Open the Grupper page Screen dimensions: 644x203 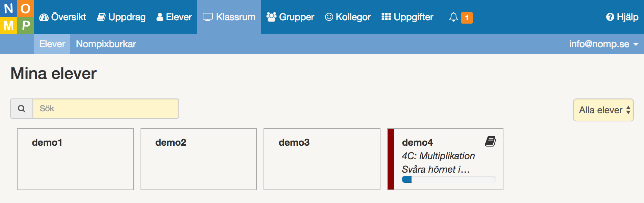[x=290, y=17]
